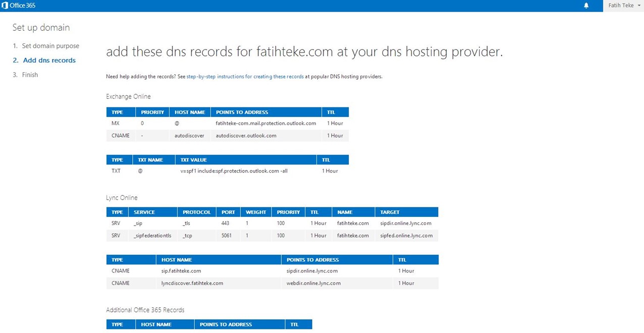Click the Office 365 logo
644x333 pixels.
pyautogui.click(x=19, y=6)
